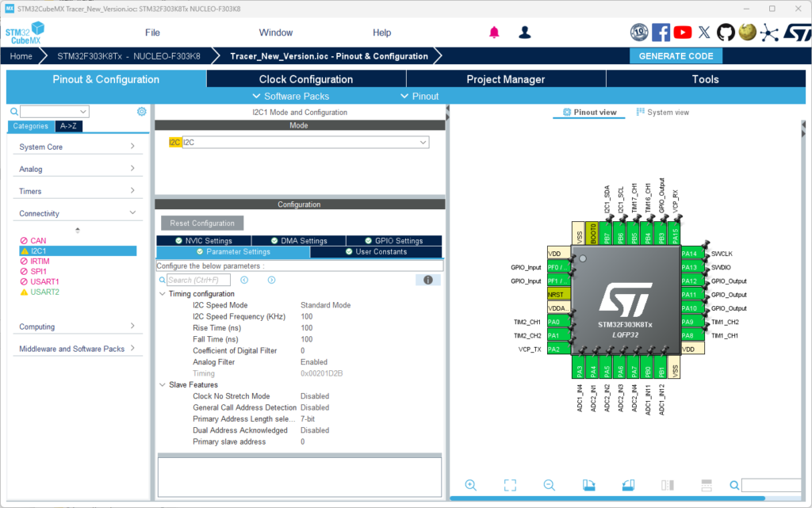
Task: Open the user account icon
Action: pyautogui.click(x=525, y=32)
